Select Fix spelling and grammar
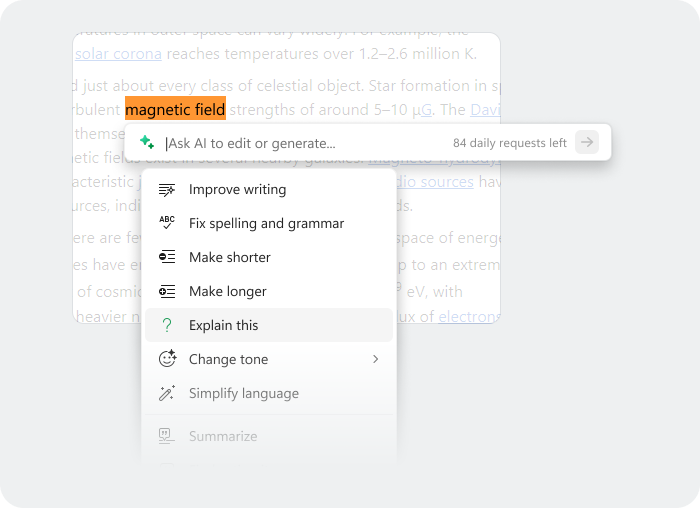 coord(269,223)
